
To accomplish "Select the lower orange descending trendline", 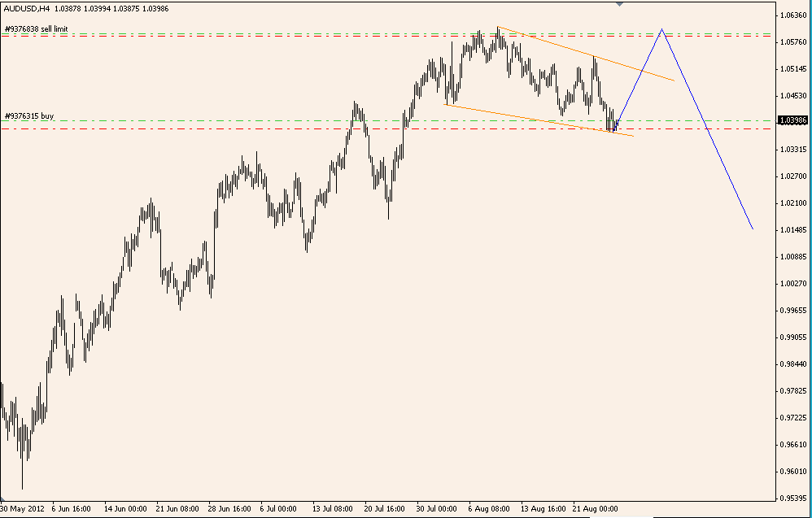I will (539, 120).
